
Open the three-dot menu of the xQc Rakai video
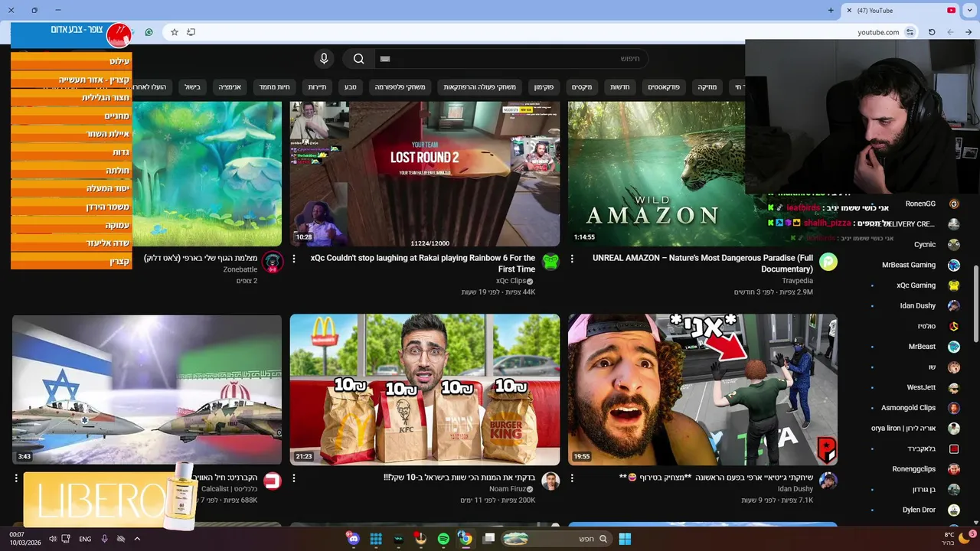294,259
